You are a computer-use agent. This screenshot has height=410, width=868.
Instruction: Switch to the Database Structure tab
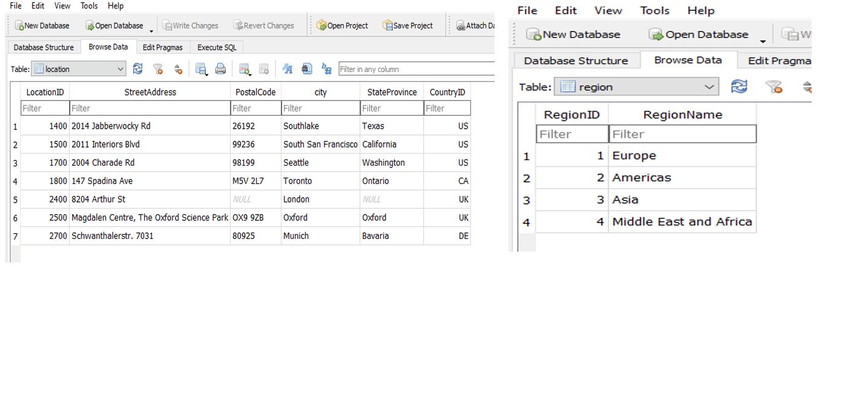[x=43, y=47]
